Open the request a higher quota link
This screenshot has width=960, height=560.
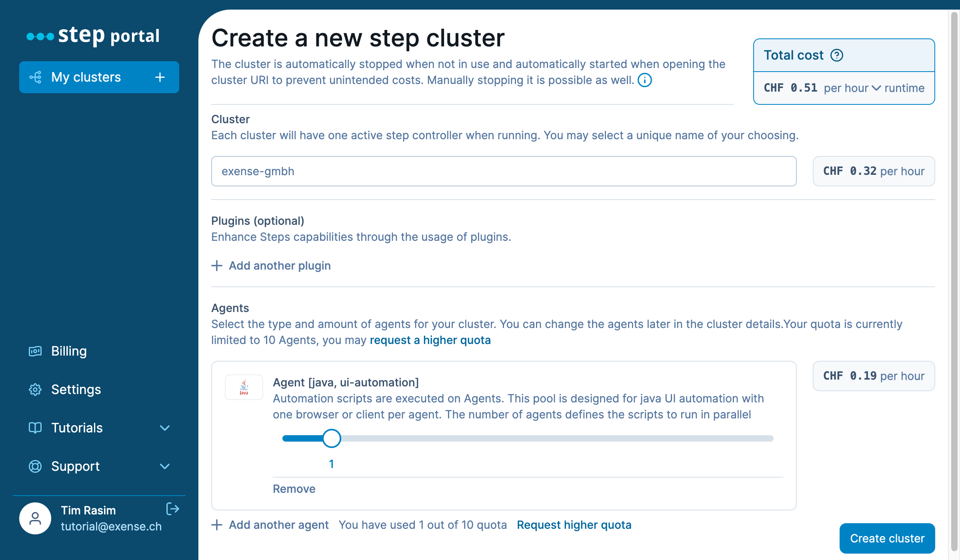pos(430,340)
